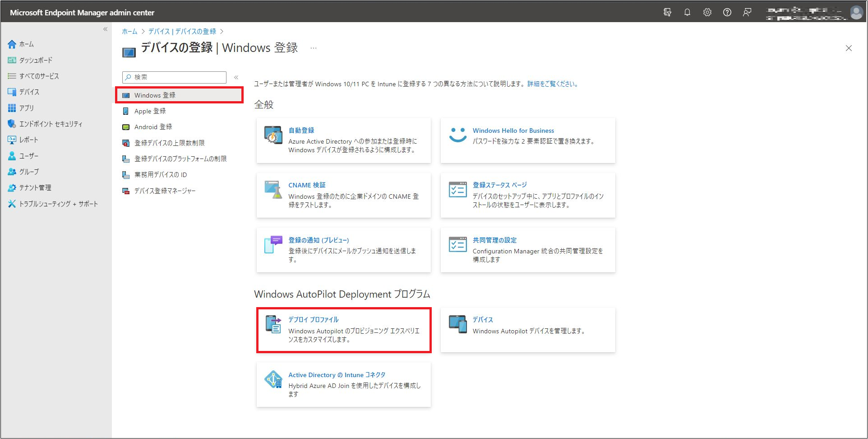Open デバイス in left navigation
The image size is (868, 439).
point(29,92)
